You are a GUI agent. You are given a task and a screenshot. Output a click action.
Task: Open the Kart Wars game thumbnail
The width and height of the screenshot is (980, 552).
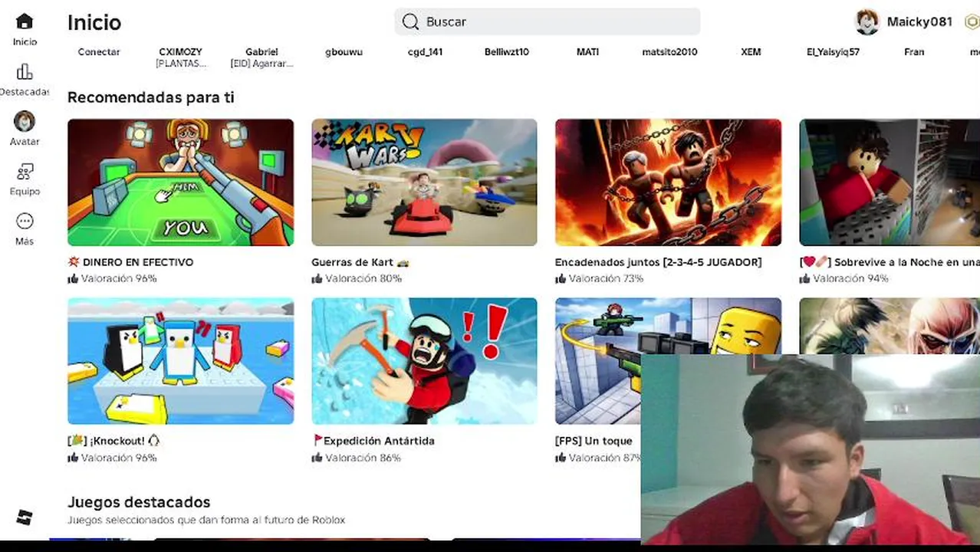click(424, 182)
